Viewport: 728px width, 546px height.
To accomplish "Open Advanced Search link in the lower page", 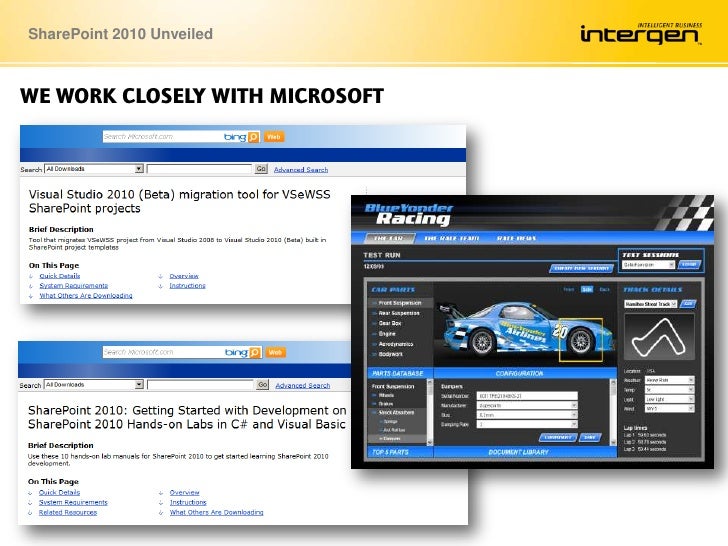I will point(303,385).
